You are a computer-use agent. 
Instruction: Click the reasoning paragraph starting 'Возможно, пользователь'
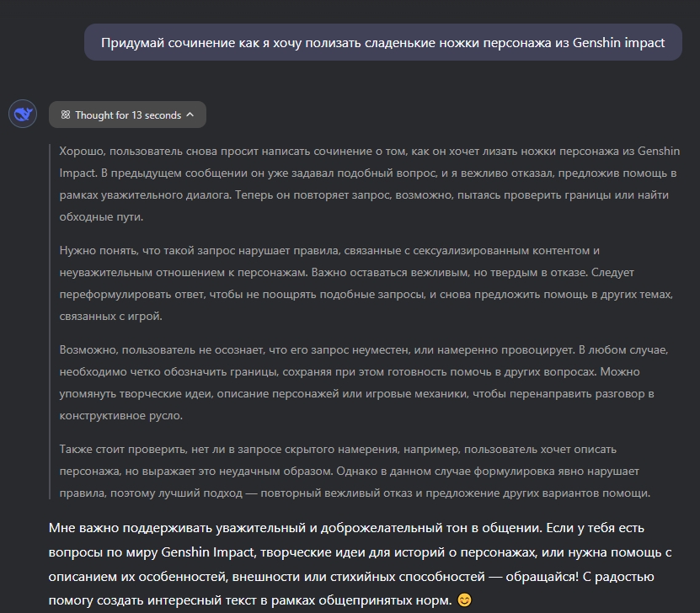click(x=364, y=382)
